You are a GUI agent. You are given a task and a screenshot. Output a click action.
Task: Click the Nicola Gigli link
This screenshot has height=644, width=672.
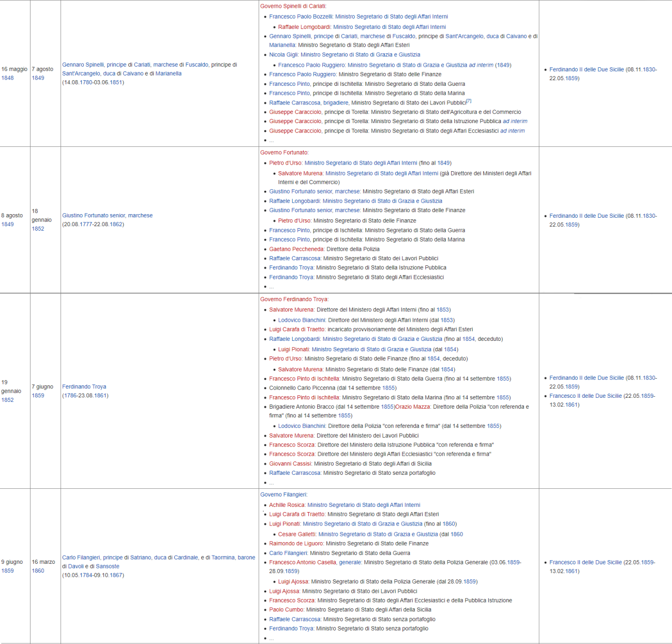(283, 55)
